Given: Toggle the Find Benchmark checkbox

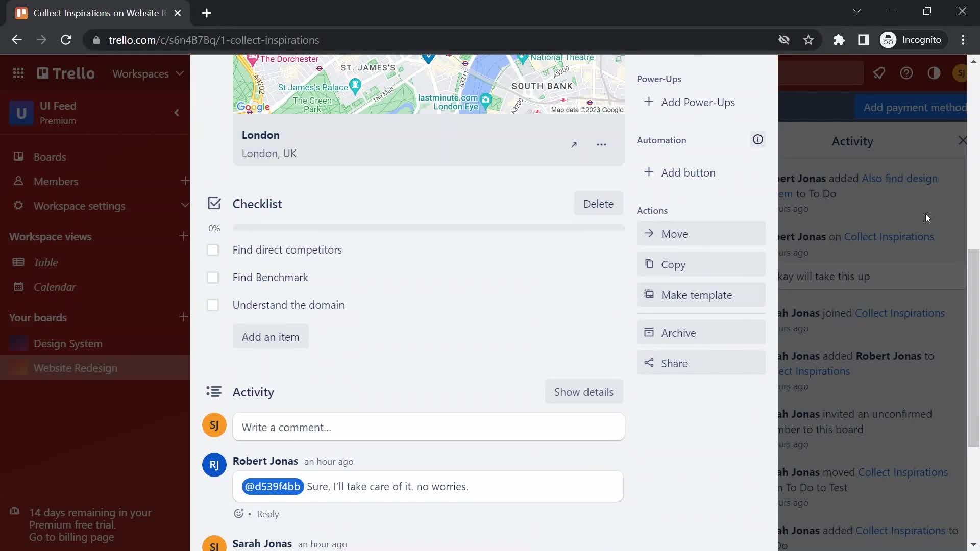Looking at the screenshot, I should 213,277.
